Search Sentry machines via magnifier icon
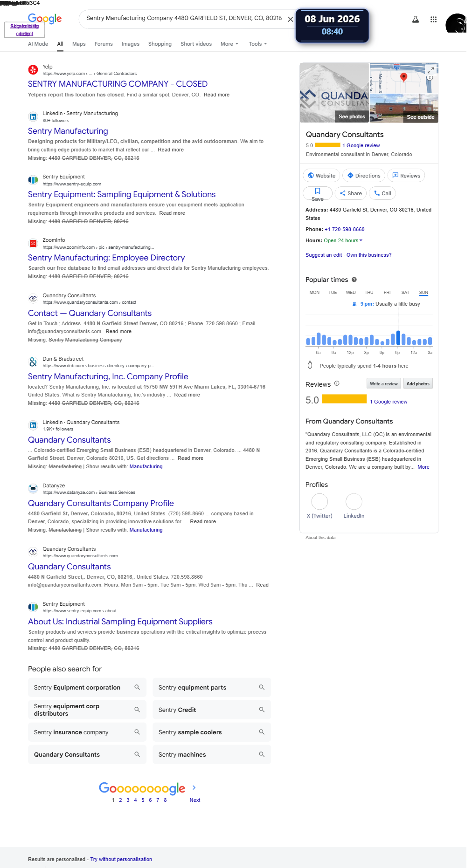The width and height of the screenshot is (472, 868). click(x=262, y=754)
